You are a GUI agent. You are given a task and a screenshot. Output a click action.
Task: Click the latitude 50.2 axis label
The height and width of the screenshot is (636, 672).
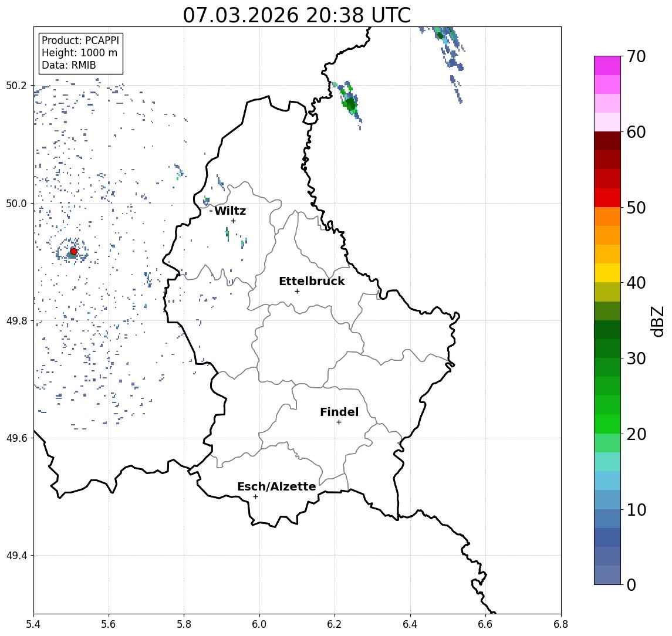(16, 85)
